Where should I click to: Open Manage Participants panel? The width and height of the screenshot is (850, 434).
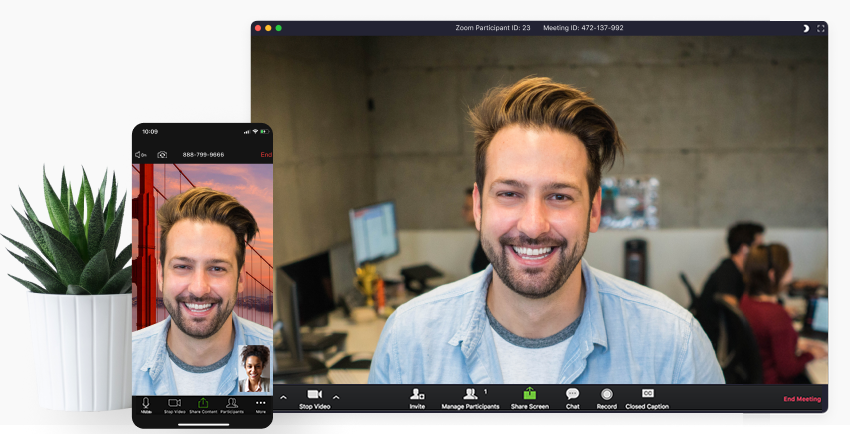tap(470, 395)
